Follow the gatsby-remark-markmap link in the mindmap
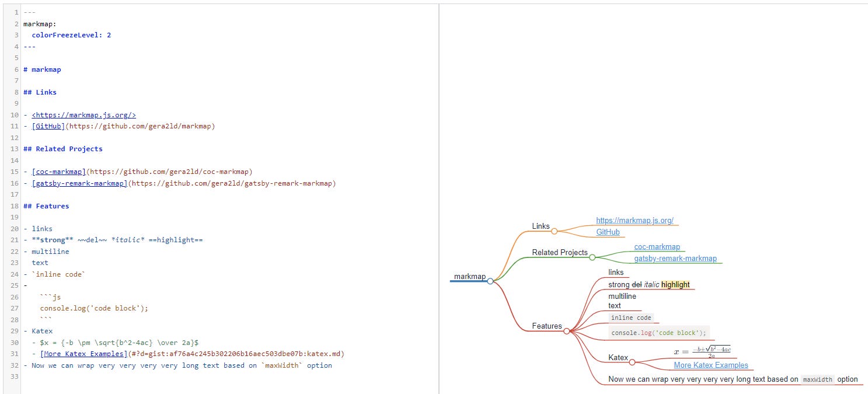This screenshot has width=868, height=394. click(x=676, y=258)
